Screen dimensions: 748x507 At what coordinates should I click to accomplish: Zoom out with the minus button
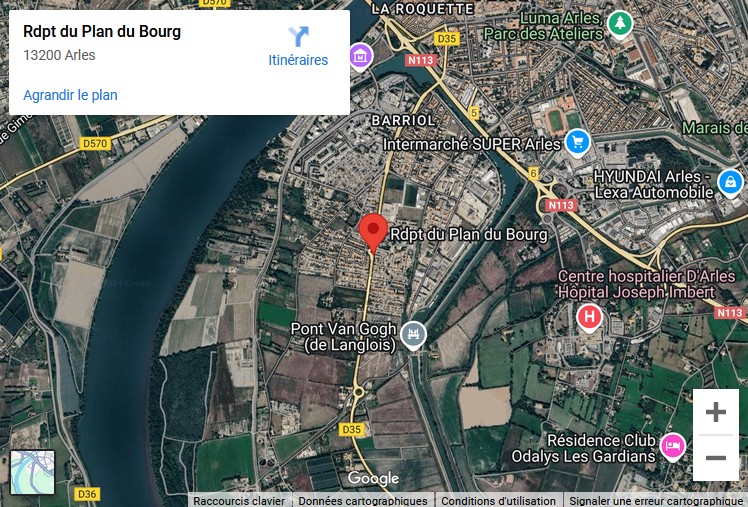click(x=716, y=458)
